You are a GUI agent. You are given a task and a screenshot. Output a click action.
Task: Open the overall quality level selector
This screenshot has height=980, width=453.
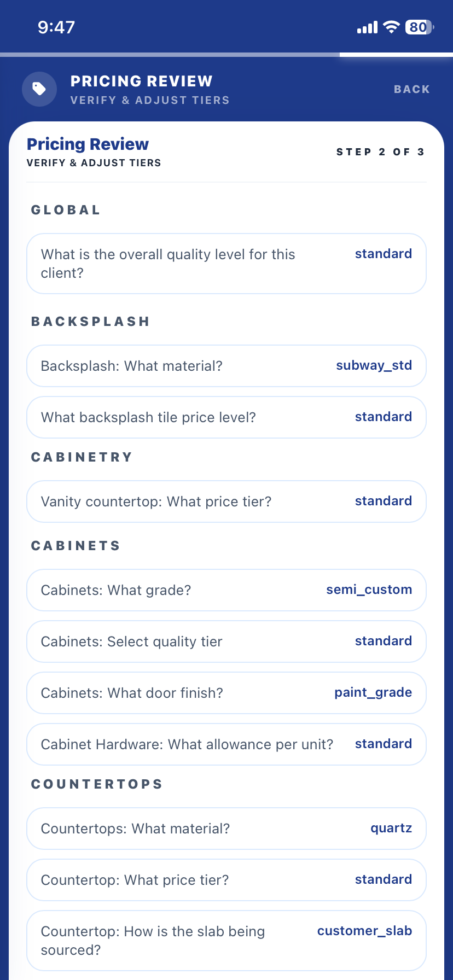pyautogui.click(x=226, y=263)
